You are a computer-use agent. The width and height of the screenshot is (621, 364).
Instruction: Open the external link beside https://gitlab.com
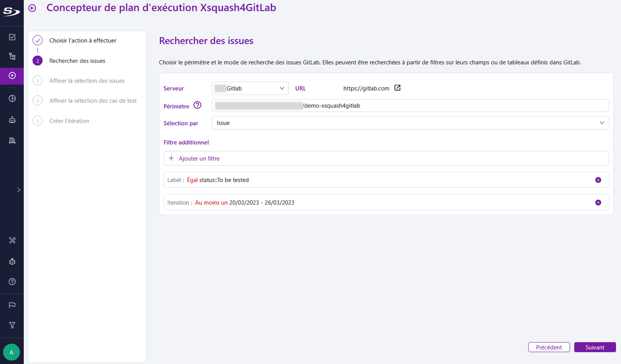coord(397,88)
